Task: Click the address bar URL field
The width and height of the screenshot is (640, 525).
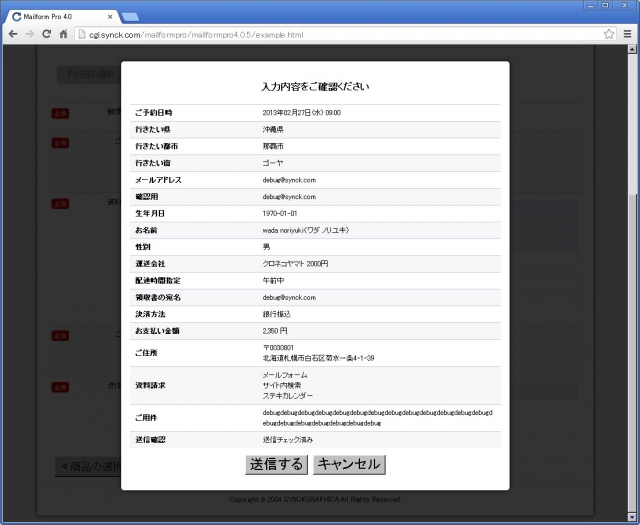Action: coord(300,34)
